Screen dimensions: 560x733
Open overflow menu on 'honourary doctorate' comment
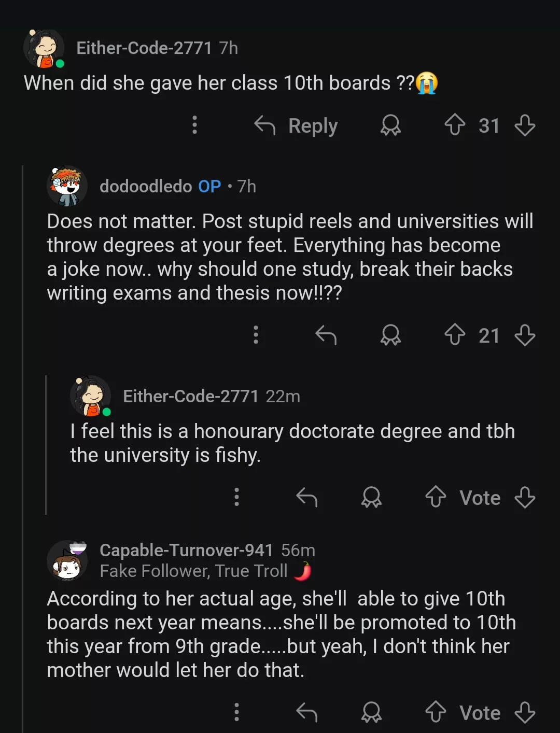click(x=236, y=497)
